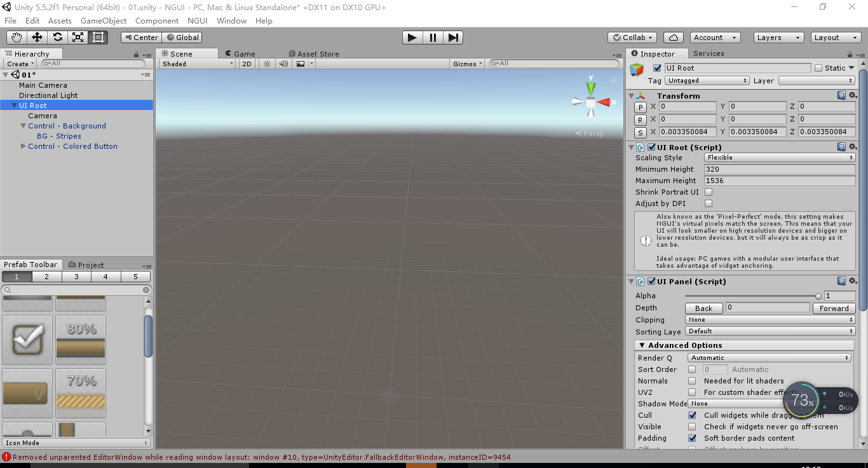Open the Gizmos dropdown

[468, 64]
